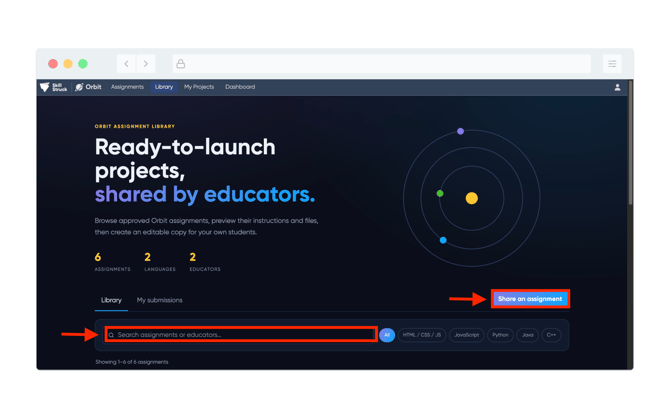670x418 pixels.
Task: Select the All filter chip
Action: tap(387, 335)
